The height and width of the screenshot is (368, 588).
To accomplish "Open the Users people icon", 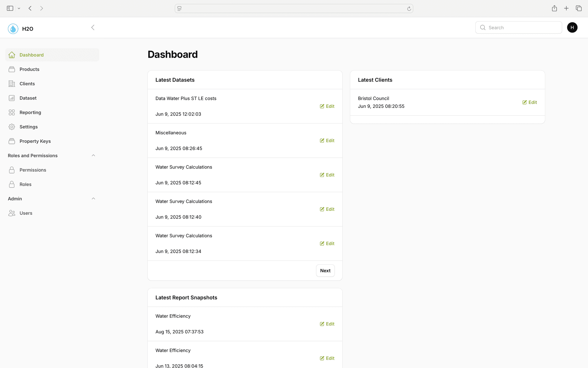I will [12, 213].
